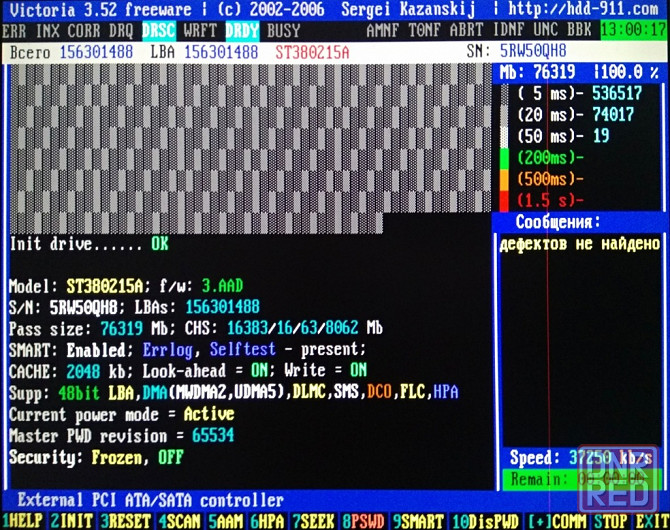This screenshot has width=670, height=530.
Task: Click the green 48bit support text
Action: [79, 392]
